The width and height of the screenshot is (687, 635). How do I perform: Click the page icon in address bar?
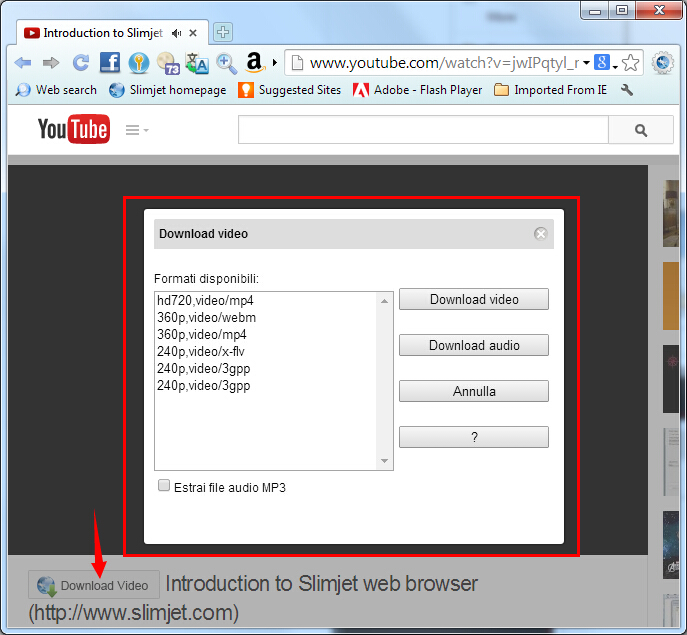297,63
